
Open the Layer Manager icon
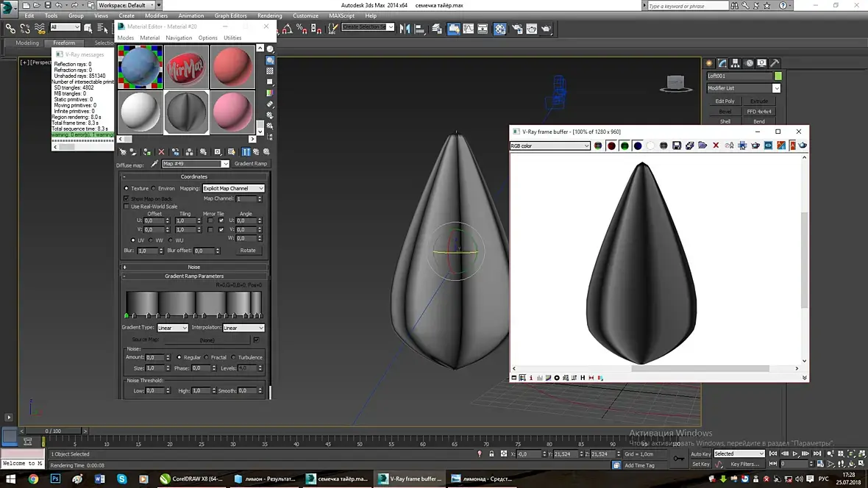(x=437, y=29)
